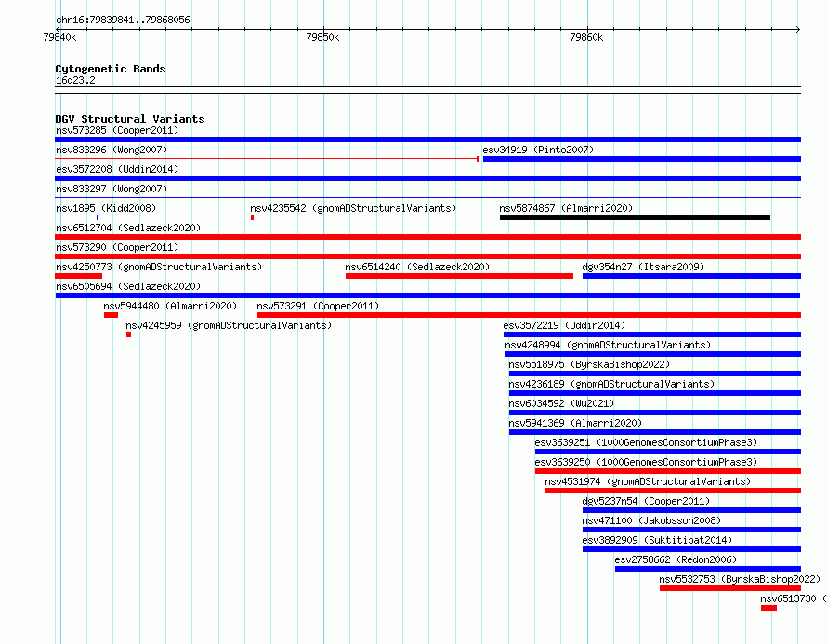Click the 79860k ruler label

coord(586,37)
